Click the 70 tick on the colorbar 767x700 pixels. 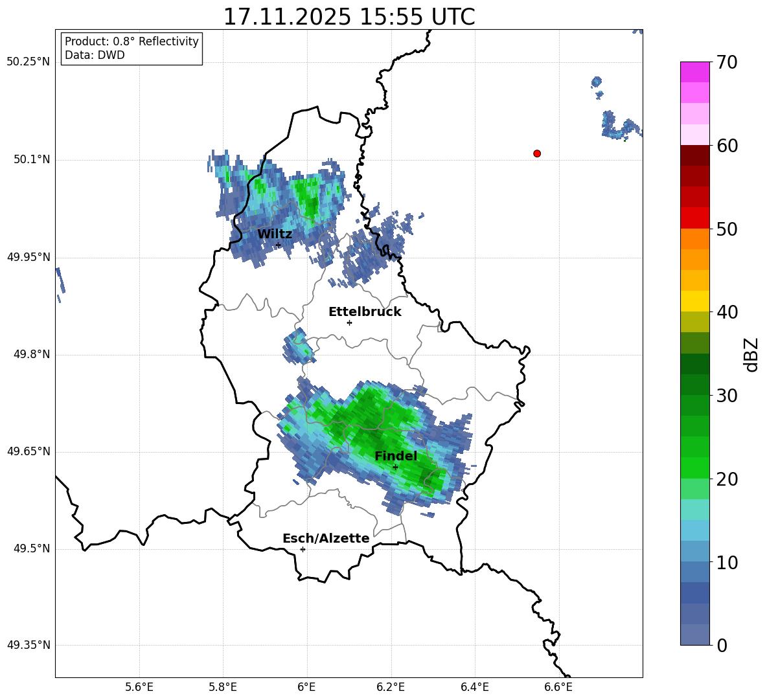[726, 62]
